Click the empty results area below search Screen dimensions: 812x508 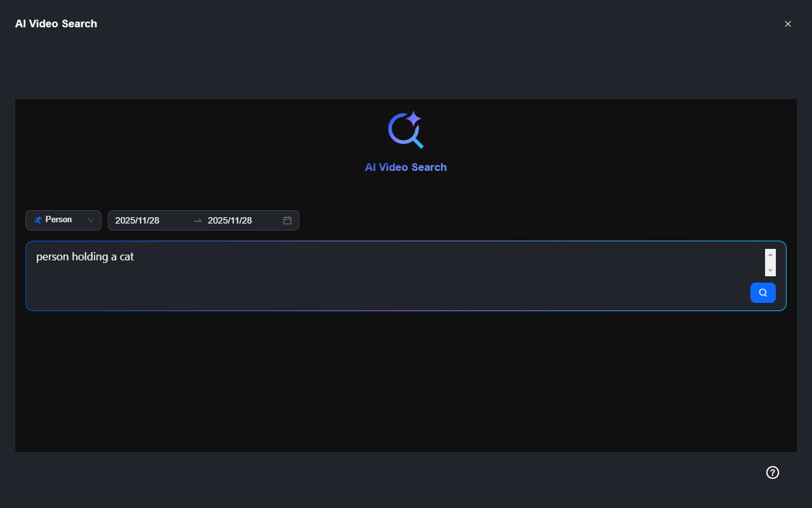406,381
